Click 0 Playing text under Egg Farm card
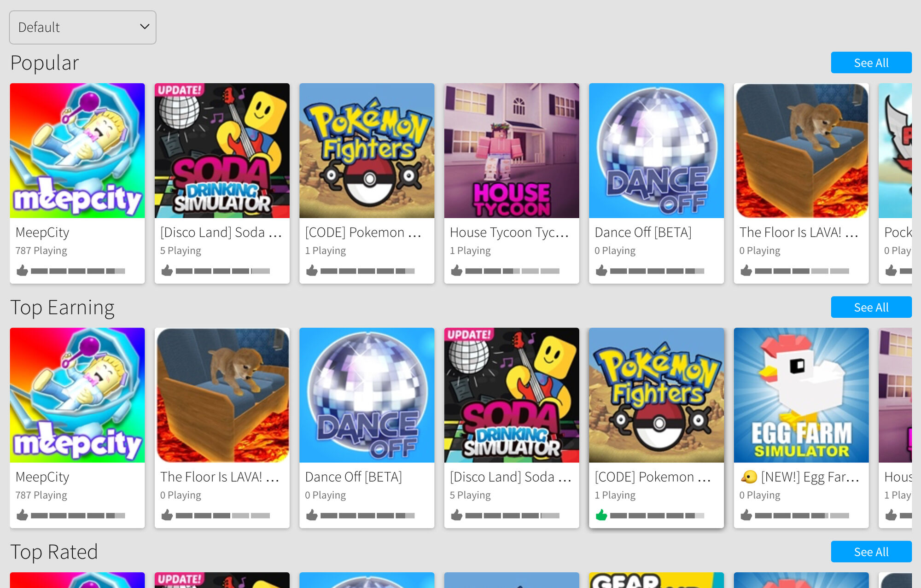The image size is (921, 588). click(x=760, y=495)
